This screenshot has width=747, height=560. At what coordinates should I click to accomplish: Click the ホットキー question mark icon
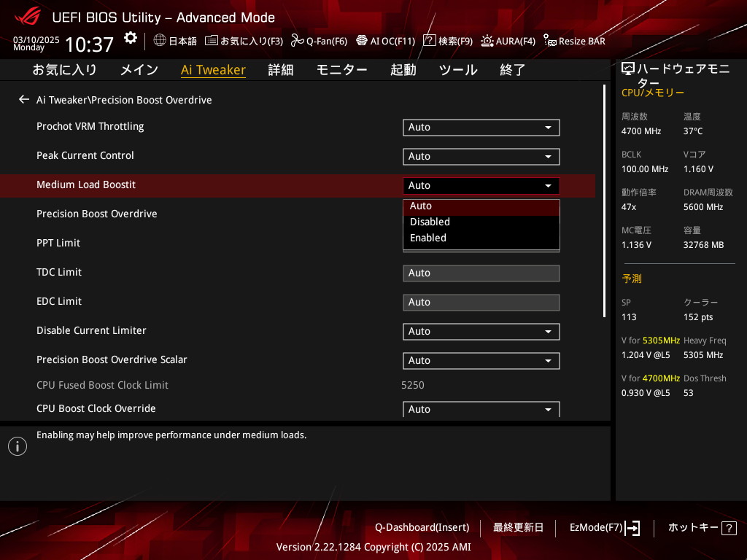click(729, 528)
